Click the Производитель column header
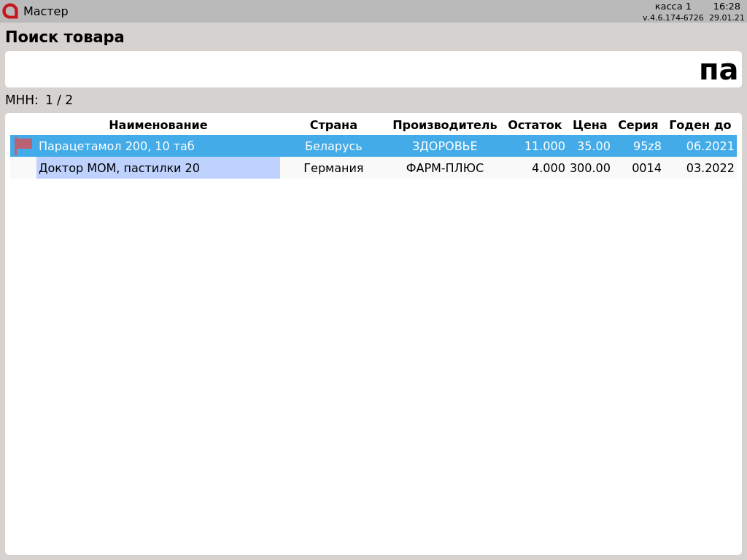 click(x=444, y=125)
